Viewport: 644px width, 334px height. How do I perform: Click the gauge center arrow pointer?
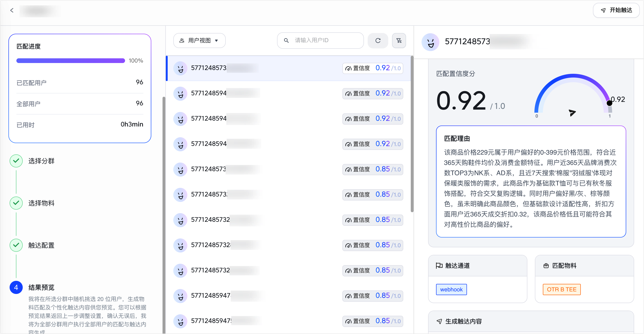click(572, 113)
